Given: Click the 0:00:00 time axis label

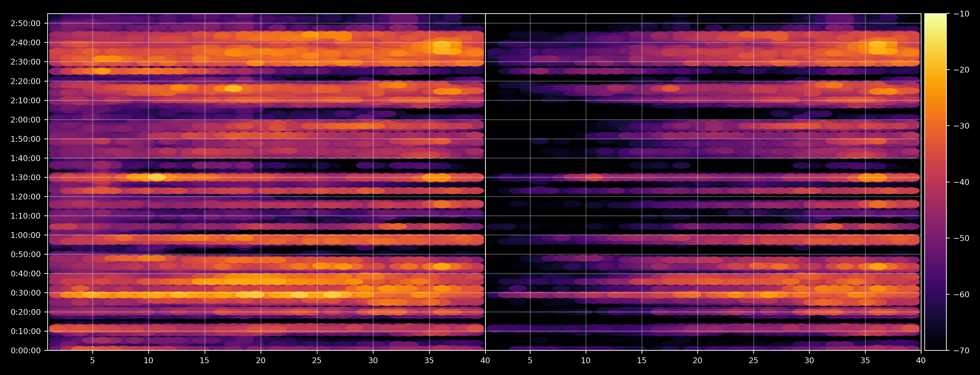Looking at the screenshot, I should click(x=26, y=351).
